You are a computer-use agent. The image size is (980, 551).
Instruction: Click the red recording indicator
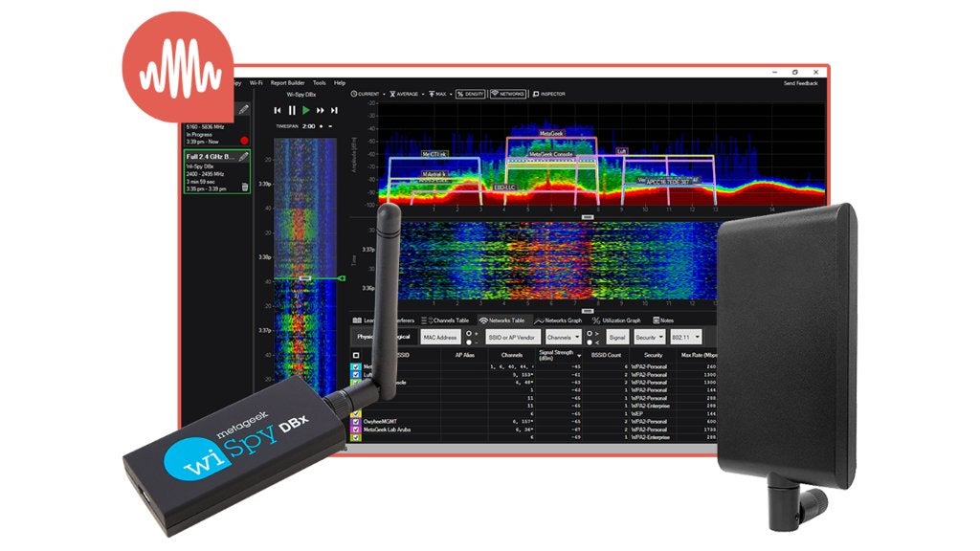(244, 141)
